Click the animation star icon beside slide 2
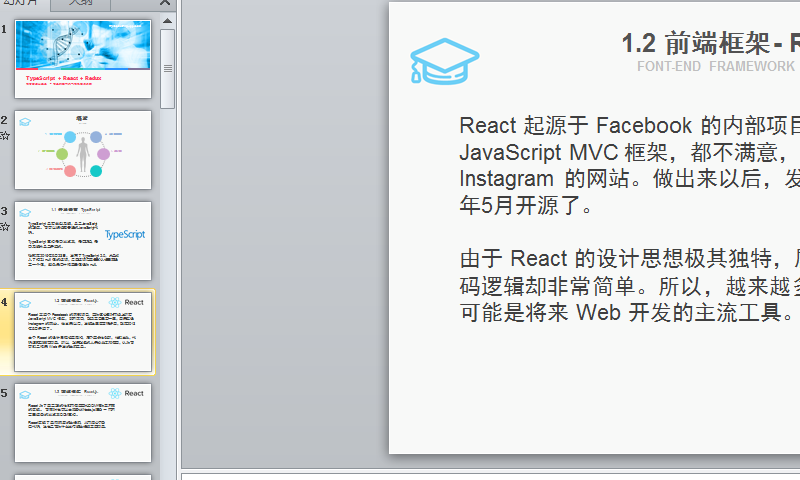The width and height of the screenshot is (800, 480). pos(5,136)
